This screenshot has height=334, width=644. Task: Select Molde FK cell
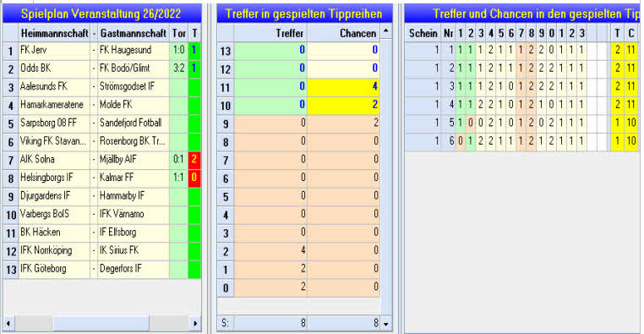[x=134, y=105]
